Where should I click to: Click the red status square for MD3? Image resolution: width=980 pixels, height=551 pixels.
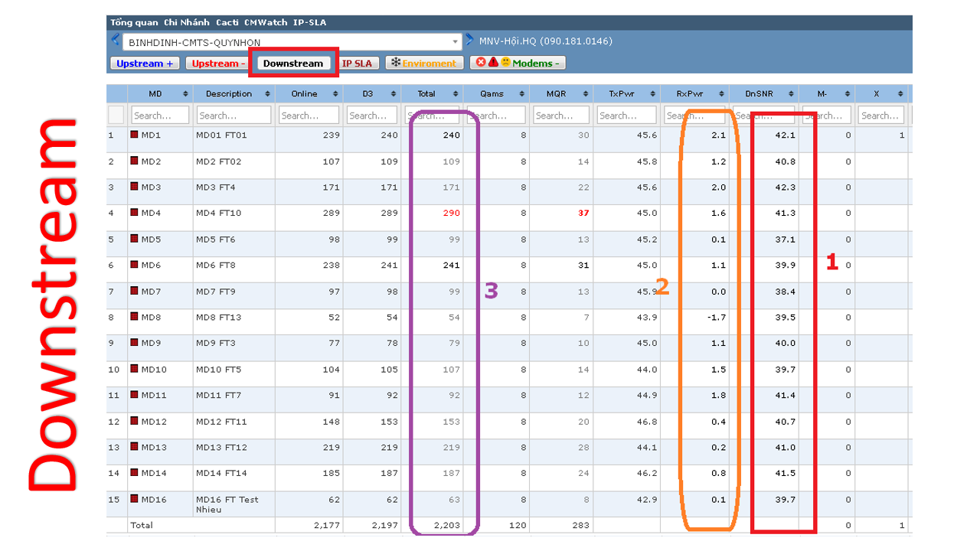point(134,187)
